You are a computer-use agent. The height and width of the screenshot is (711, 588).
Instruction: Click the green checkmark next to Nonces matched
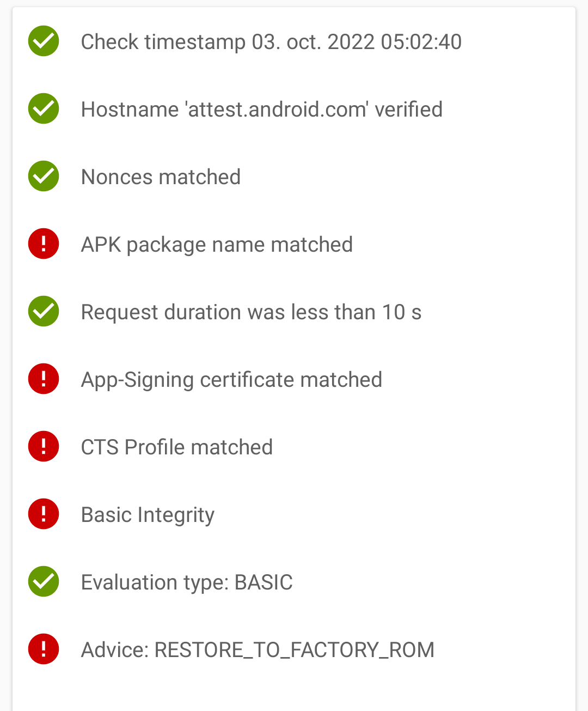click(43, 176)
